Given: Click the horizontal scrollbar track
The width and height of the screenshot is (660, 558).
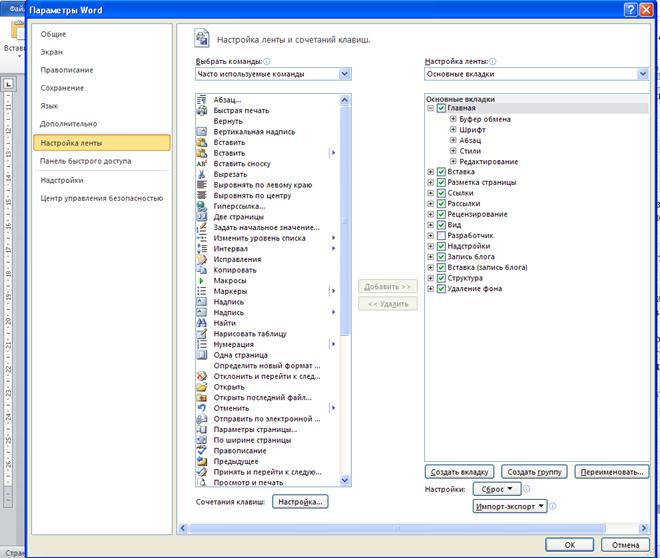Looking at the screenshot, I should 621,528.
